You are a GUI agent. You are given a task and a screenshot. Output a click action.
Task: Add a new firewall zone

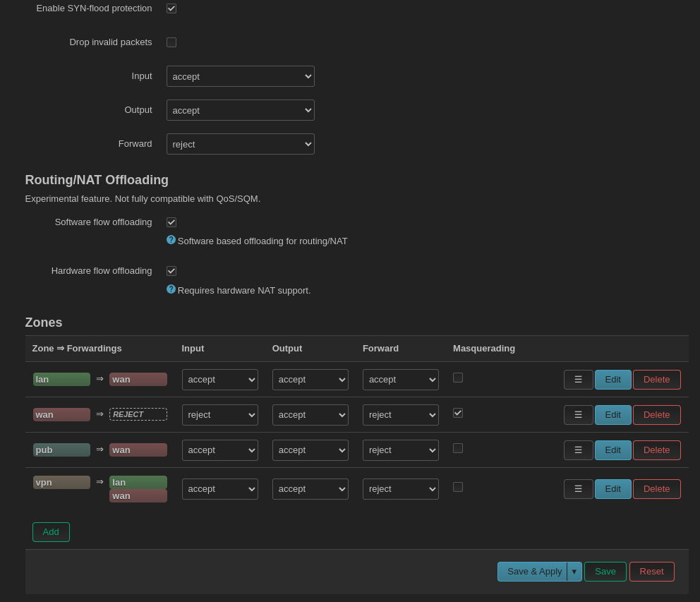(51, 532)
